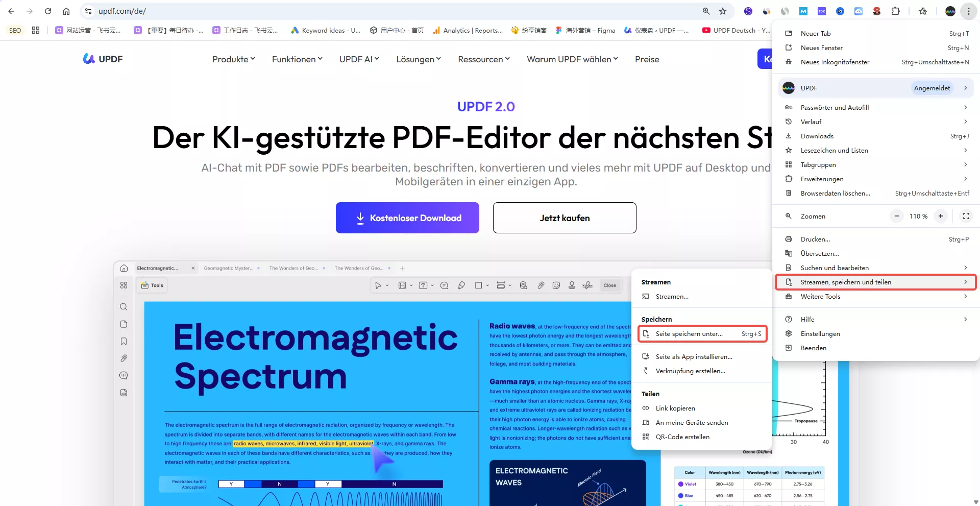980x506 pixels.
Task: Open the purple TDK extension icon
Action: click(822, 11)
